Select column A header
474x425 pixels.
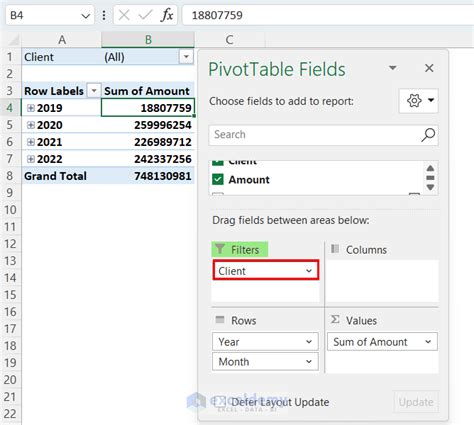62,40
